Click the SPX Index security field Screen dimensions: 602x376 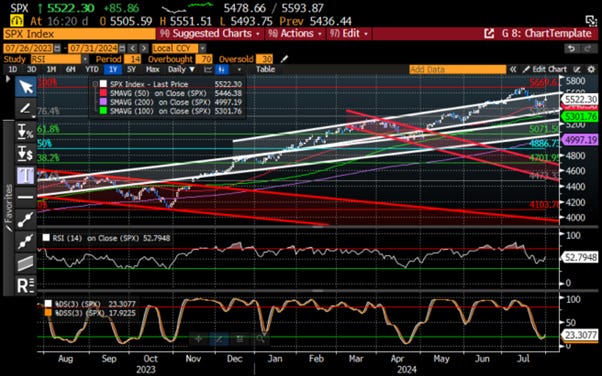79,34
